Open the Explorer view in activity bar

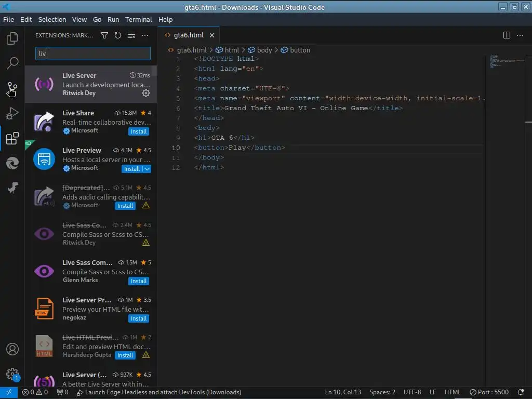[12, 38]
